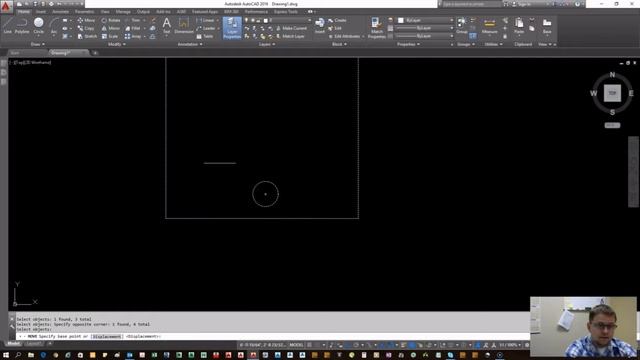
Task: Click Make Current layer button
Action: pos(291,28)
